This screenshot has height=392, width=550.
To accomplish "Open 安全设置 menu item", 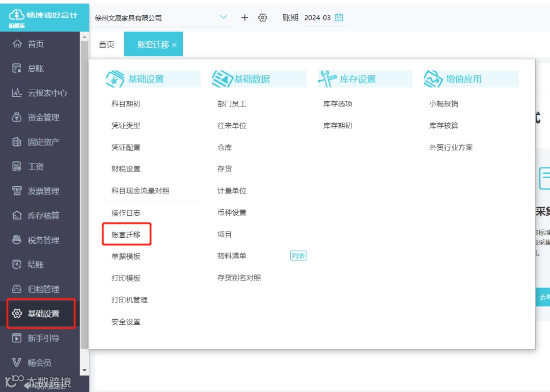I will tap(126, 322).
